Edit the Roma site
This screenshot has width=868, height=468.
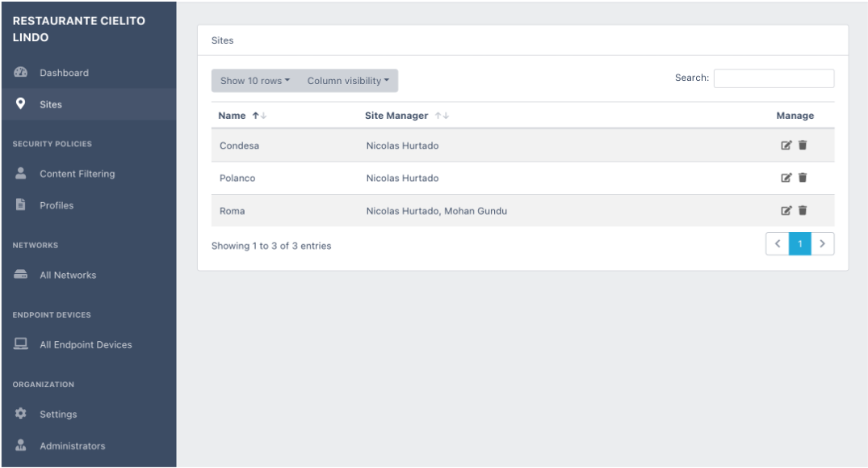pos(786,210)
